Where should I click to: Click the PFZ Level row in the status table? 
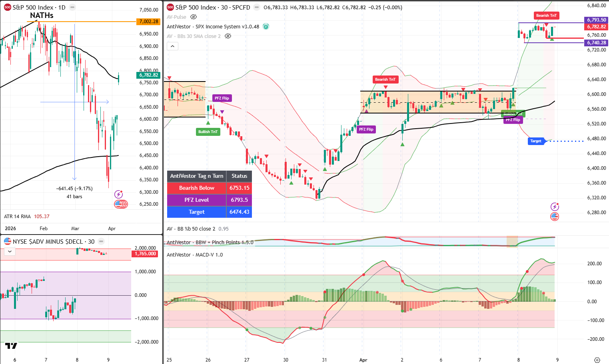tap(196, 200)
